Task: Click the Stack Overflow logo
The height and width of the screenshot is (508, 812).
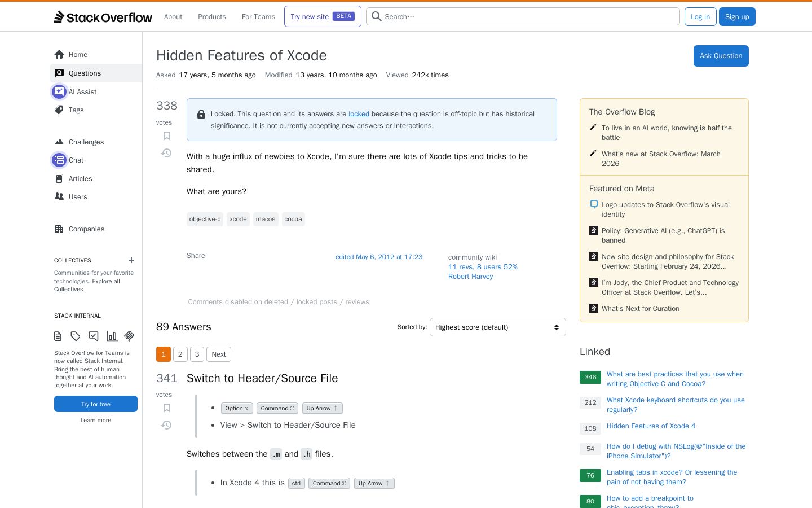Action: (103, 17)
